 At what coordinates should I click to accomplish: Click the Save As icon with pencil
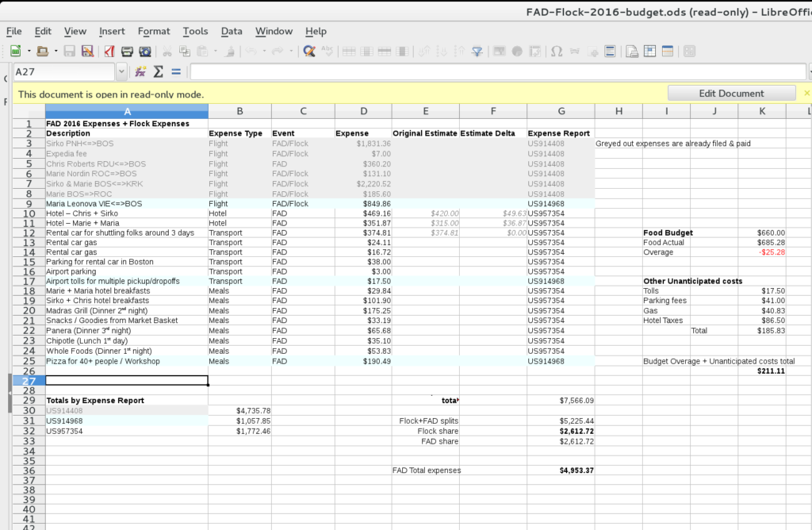pyautogui.click(x=87, y=52)
